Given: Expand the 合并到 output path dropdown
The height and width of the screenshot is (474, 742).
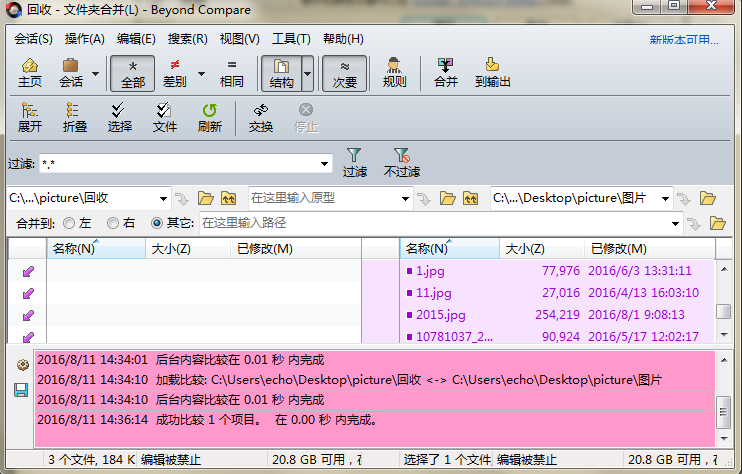Looking at the screenshot, I should (x=675, y=223).
